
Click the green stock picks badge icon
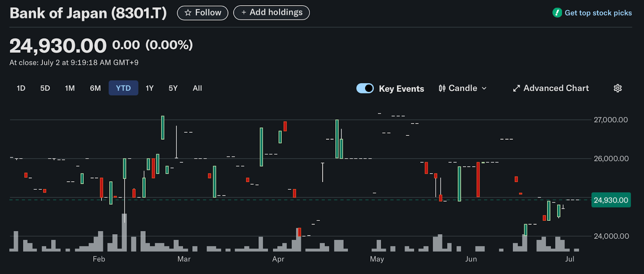point(557,13)
